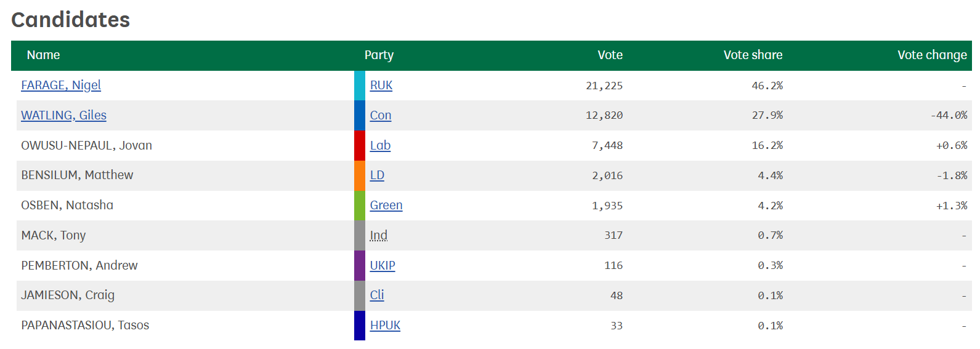Follow the Con party link
Screen dimensions: 980x349
click(x=381, y=115)
